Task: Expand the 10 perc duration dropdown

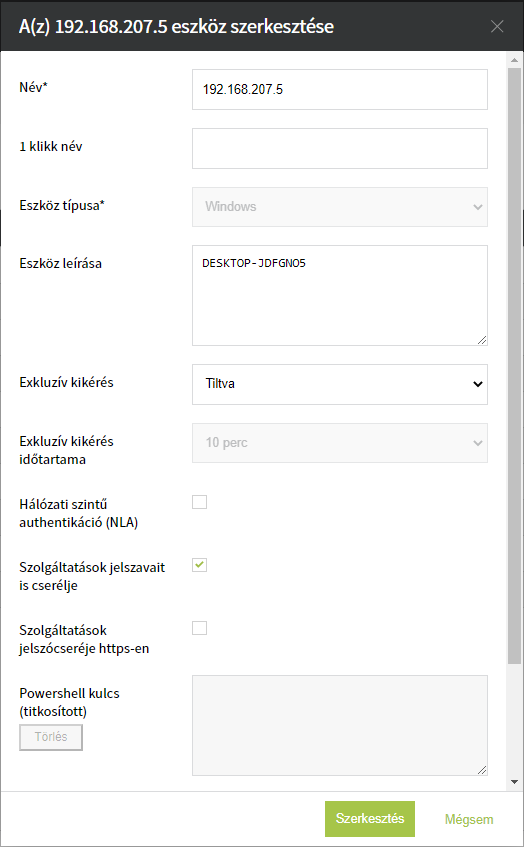Action: coord(340,443)
